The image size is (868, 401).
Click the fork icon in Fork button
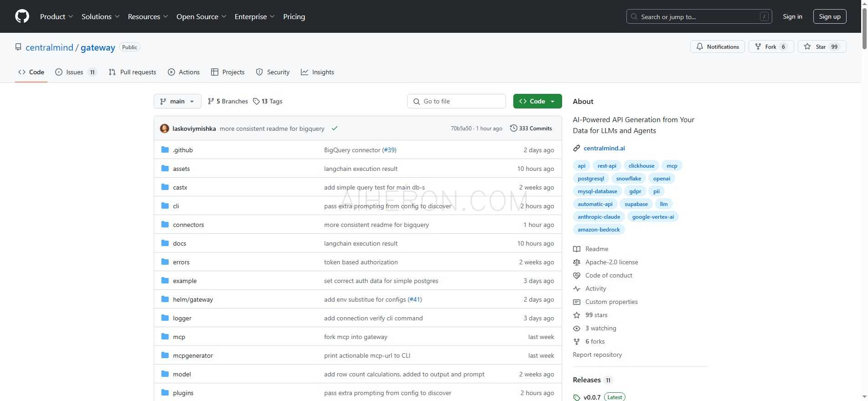[758, 46]
